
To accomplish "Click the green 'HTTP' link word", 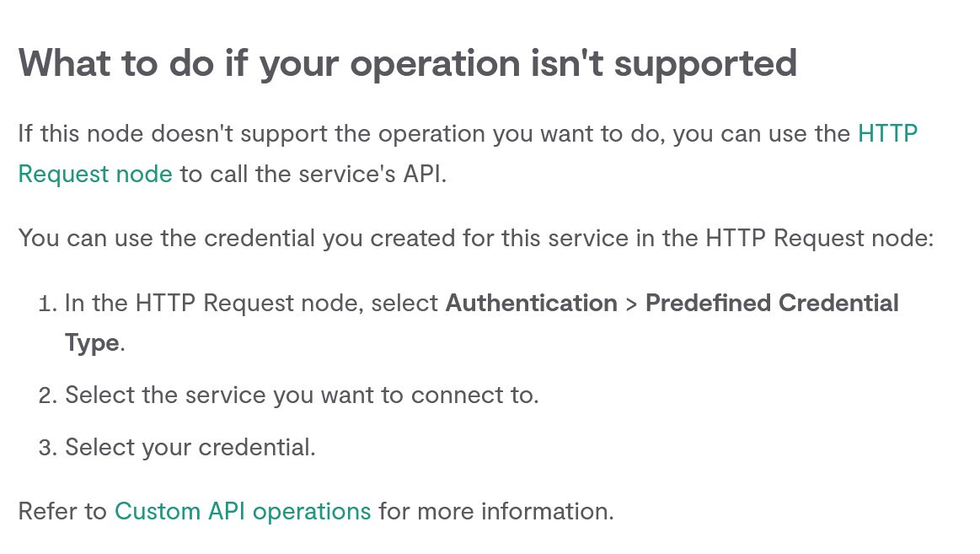I will [x=887, y=134].
